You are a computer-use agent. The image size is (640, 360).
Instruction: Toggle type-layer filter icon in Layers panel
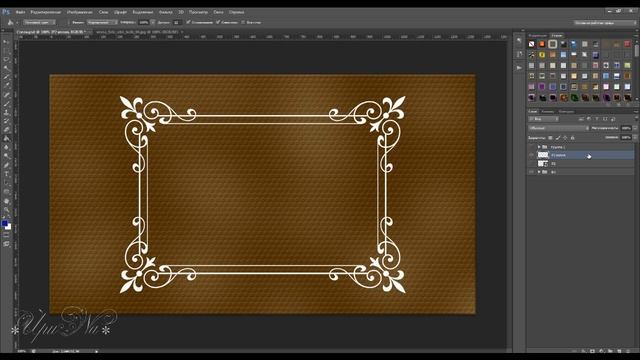click(x=597, y=119)
